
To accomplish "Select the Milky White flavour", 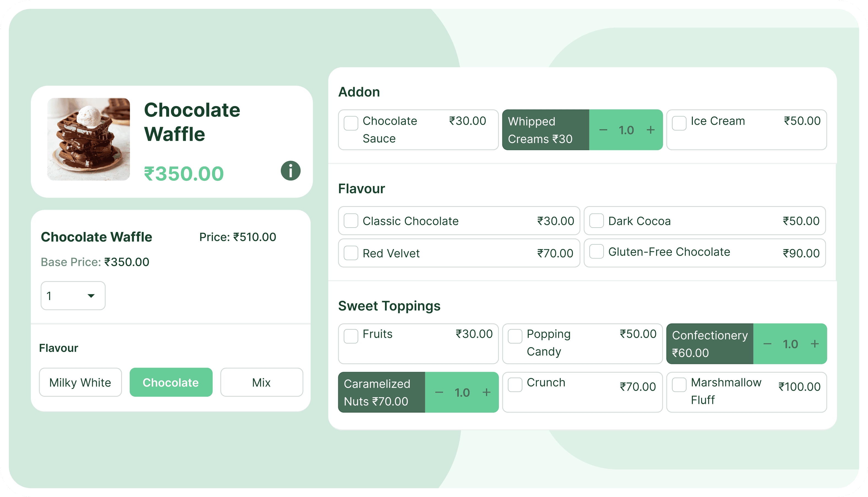I will [80, 382].
